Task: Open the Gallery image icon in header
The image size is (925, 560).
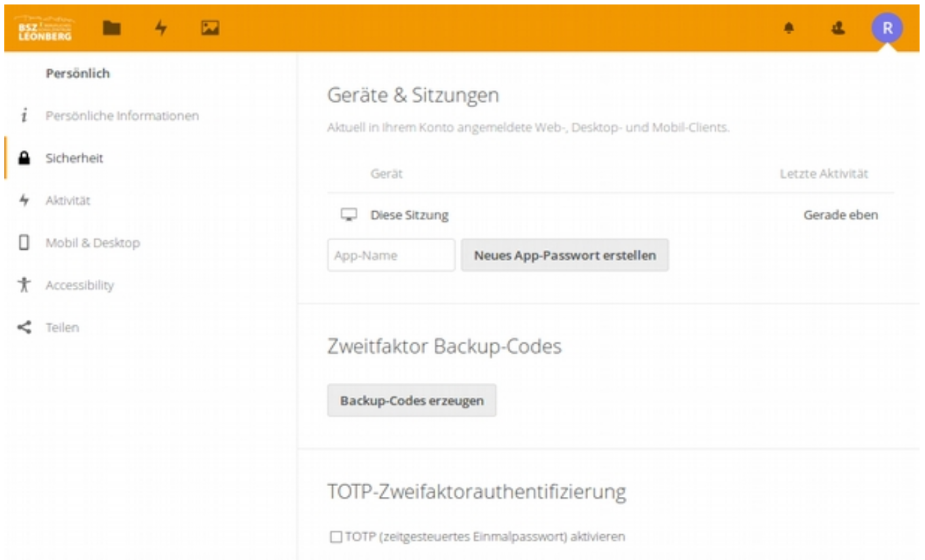Action: coord(209,28)
